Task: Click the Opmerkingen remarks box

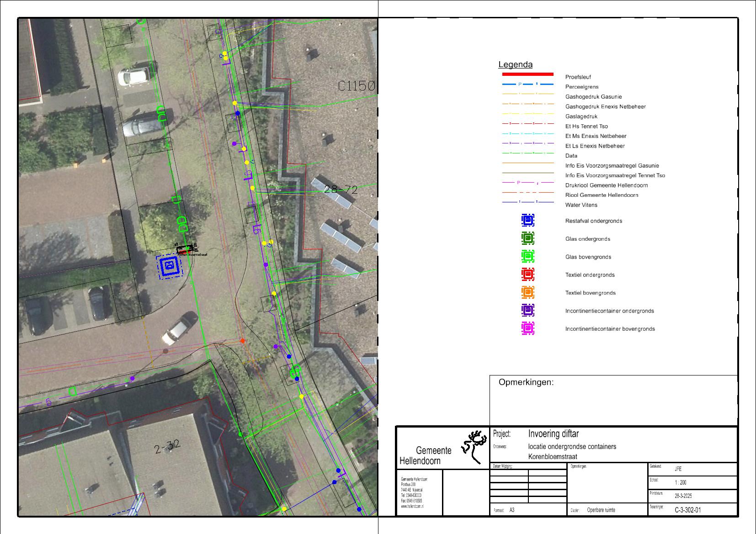Action: pos(613,401)
